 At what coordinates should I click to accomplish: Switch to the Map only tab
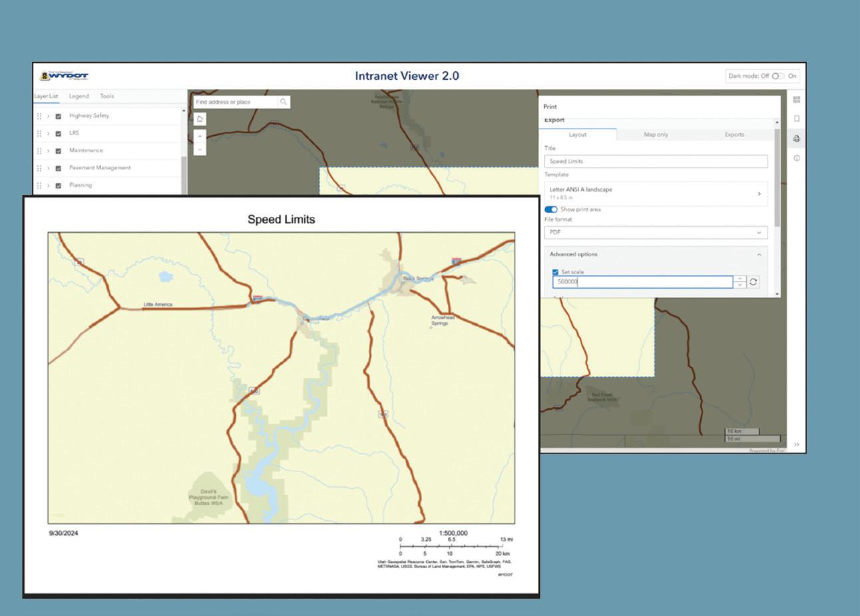(656, 134)
